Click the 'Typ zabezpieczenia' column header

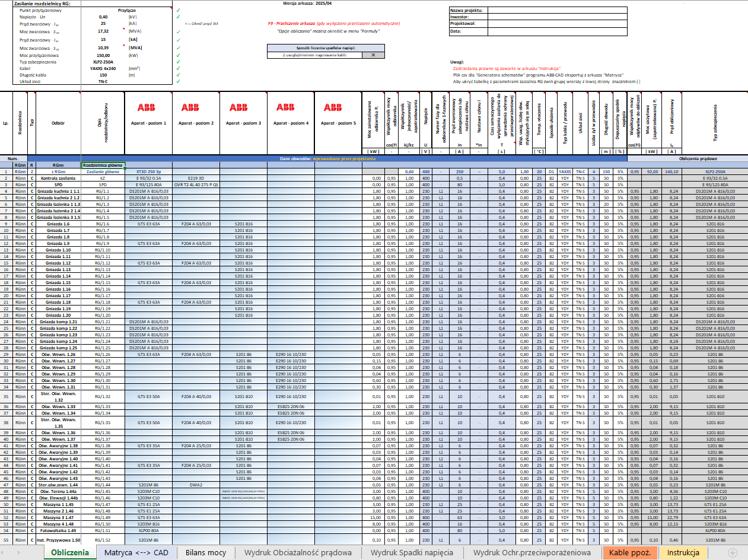click(715, 123)
